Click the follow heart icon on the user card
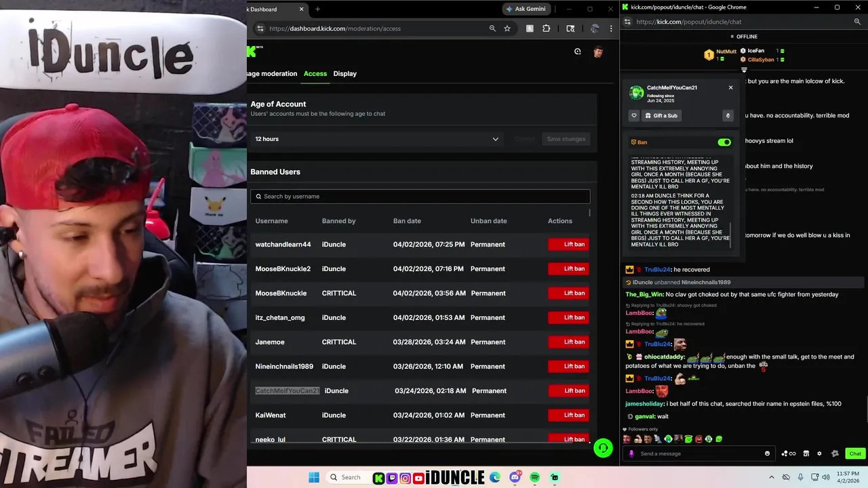Viewport: 868px width, 488px height. (x=634, y=115)
